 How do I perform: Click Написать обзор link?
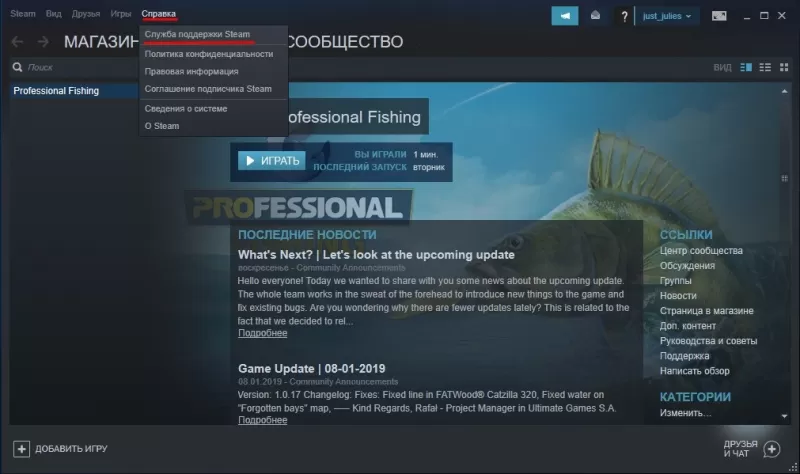tap(694, 371)
